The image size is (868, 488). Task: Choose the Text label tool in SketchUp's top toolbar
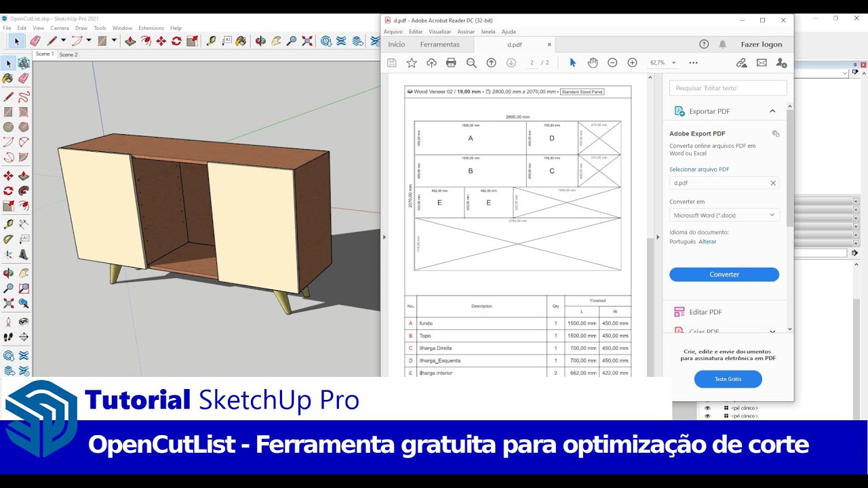click(x=226, y=41)
